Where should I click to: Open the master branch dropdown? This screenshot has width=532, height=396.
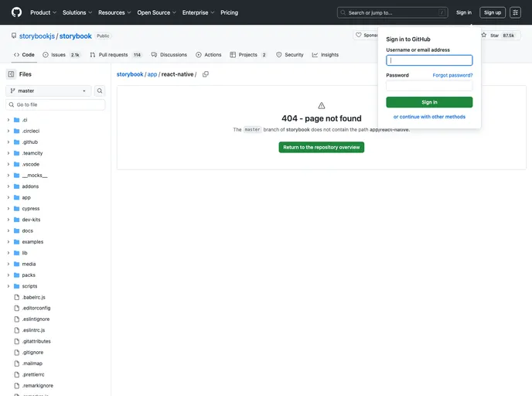coord(48,90)
